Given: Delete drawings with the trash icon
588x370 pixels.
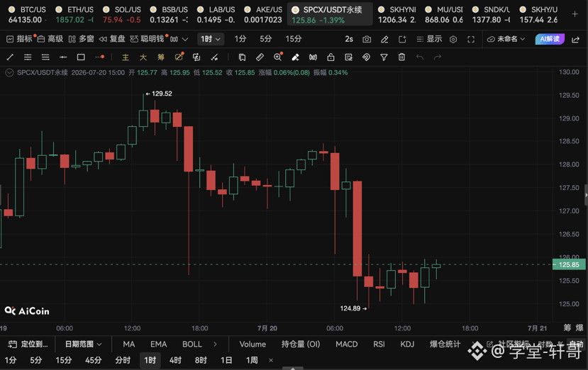Looking at the screenshot, I should pyautogui.click(x=401, y=57).
